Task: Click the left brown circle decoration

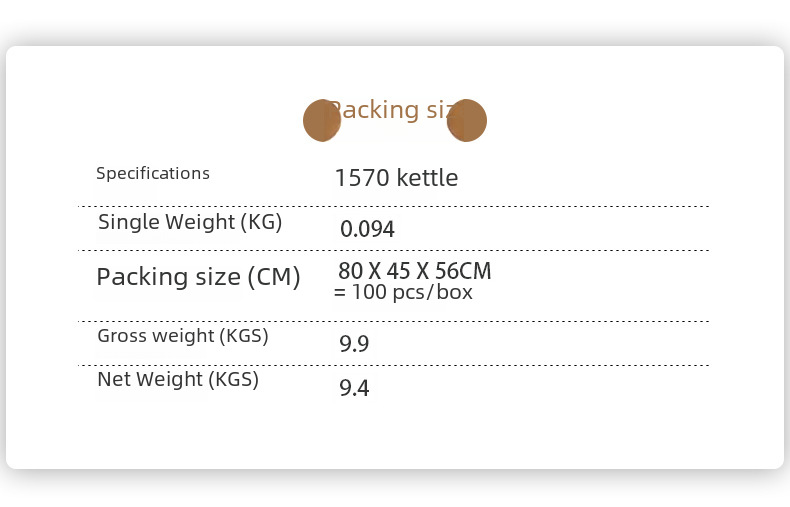Action: coord(321,120)
